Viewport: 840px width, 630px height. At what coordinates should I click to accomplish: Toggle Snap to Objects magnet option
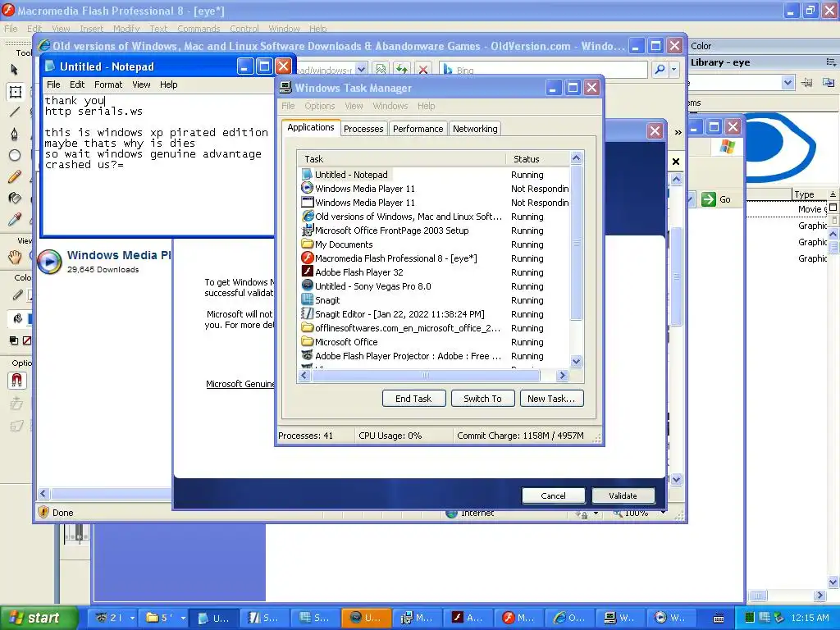pyautogui.click(x=16, y=381)
